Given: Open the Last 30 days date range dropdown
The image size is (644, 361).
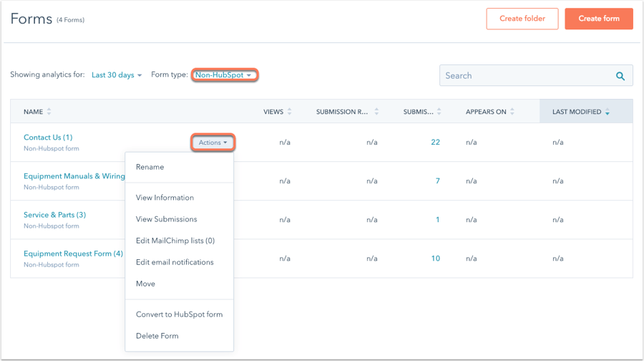Looking at the screenshot, I should 117,74.
